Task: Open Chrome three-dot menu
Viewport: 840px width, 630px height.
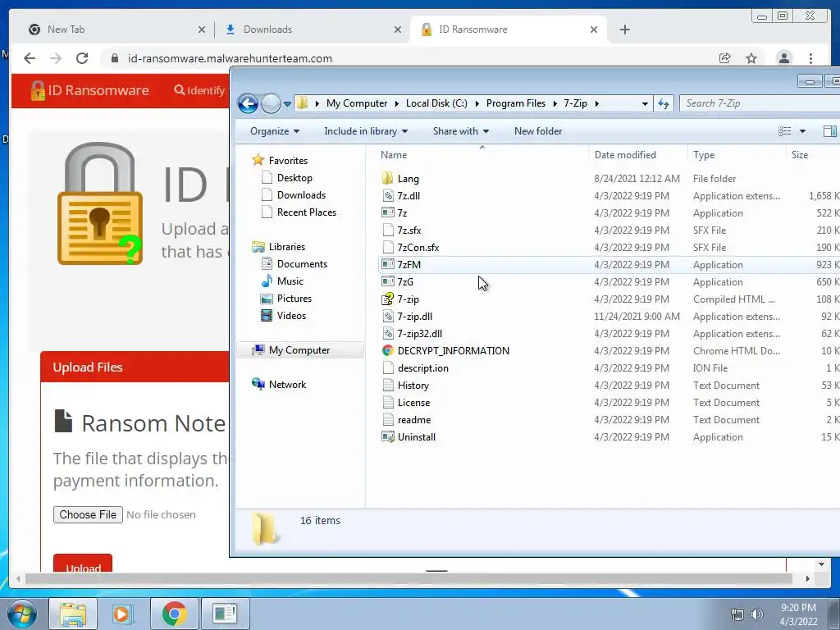Action: (x=810, y=58)
